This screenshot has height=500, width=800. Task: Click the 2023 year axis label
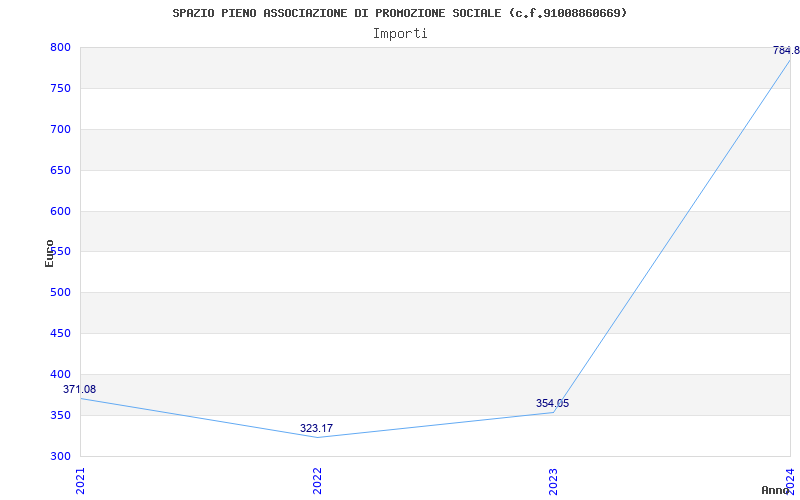(x=554, y=481)
